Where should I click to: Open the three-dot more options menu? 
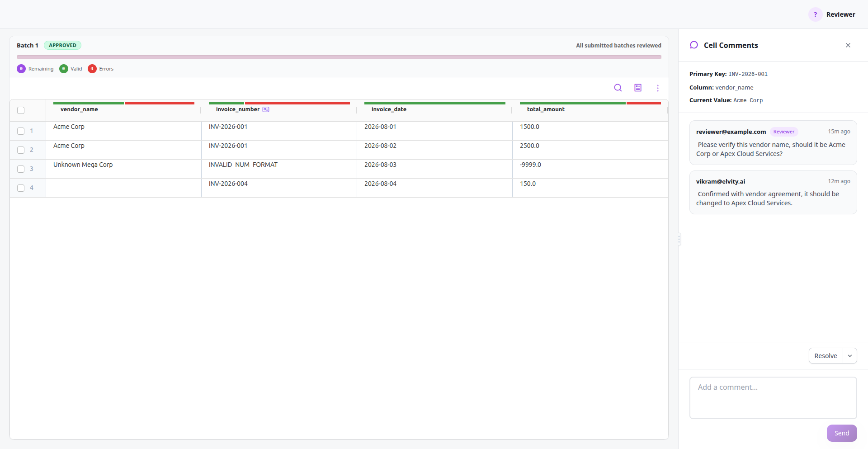[658, 88]
